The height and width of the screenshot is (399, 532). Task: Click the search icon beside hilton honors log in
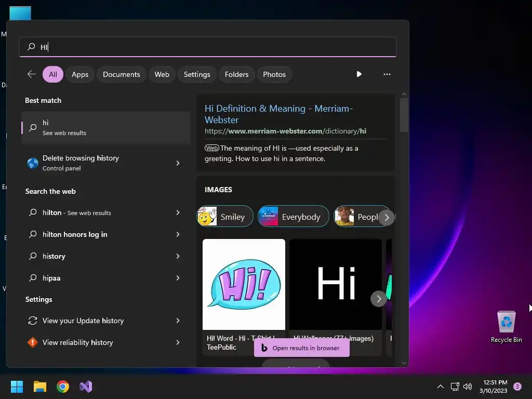point(33,234)
